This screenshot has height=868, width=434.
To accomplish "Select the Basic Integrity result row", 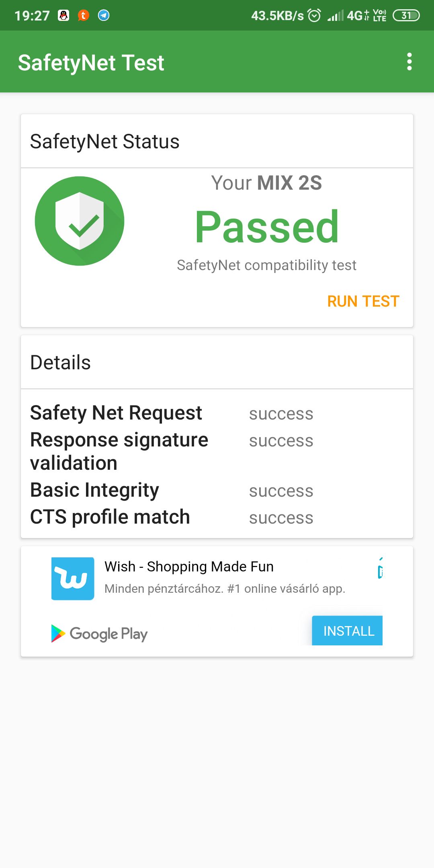I will tap(217, 490).
